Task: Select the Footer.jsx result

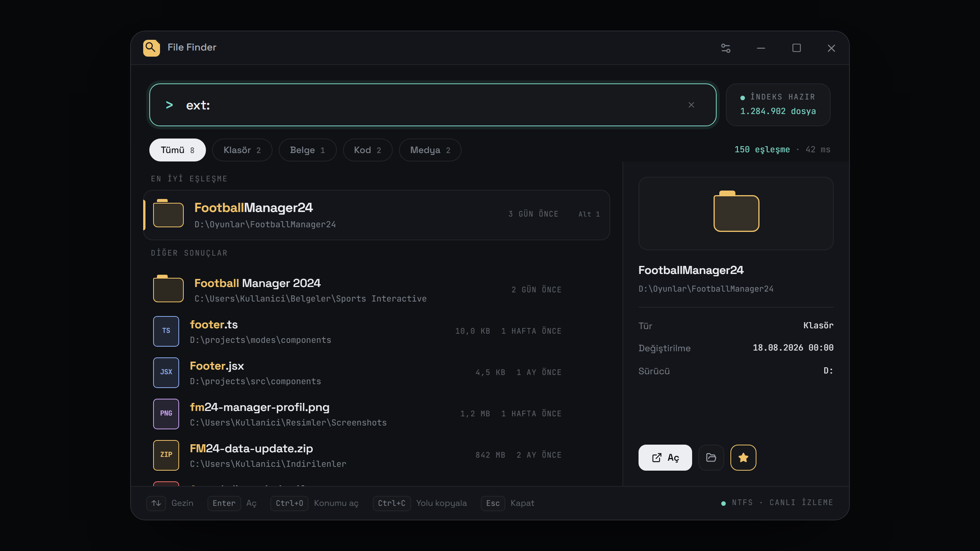Action: point(377,373)
